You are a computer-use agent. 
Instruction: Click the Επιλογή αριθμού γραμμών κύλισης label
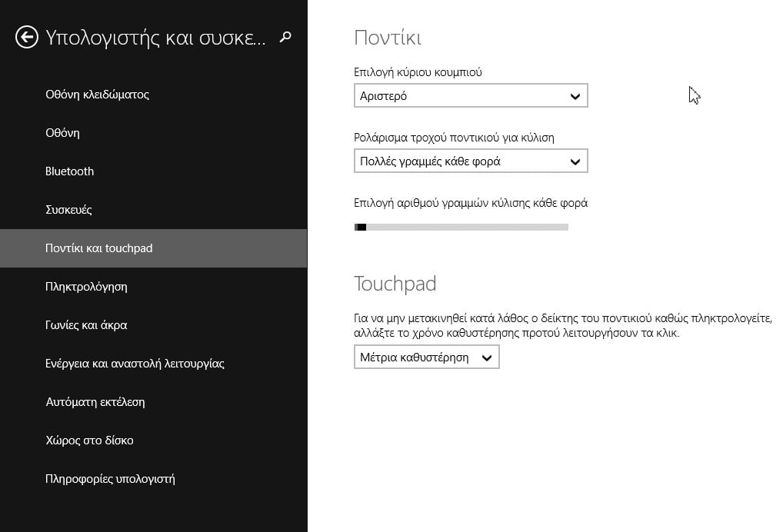[471, 203]
